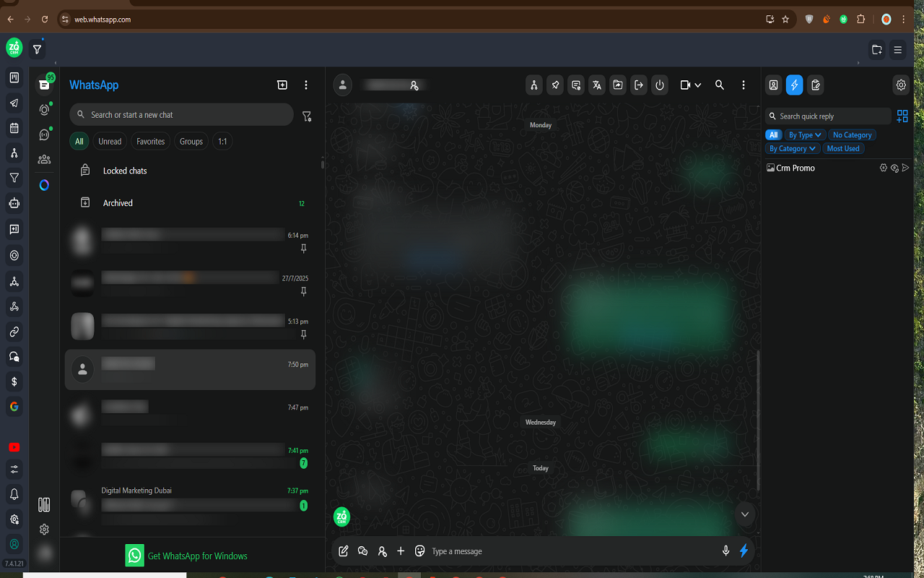This screenshot has width=924, height=578.
Task: Select the Groups filter tab
Action: tap(191, 142)
